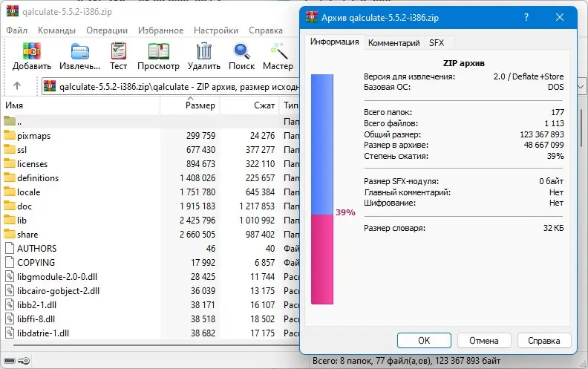Open the Операции menu
The image size is (588, 369).
pos(107,30)
